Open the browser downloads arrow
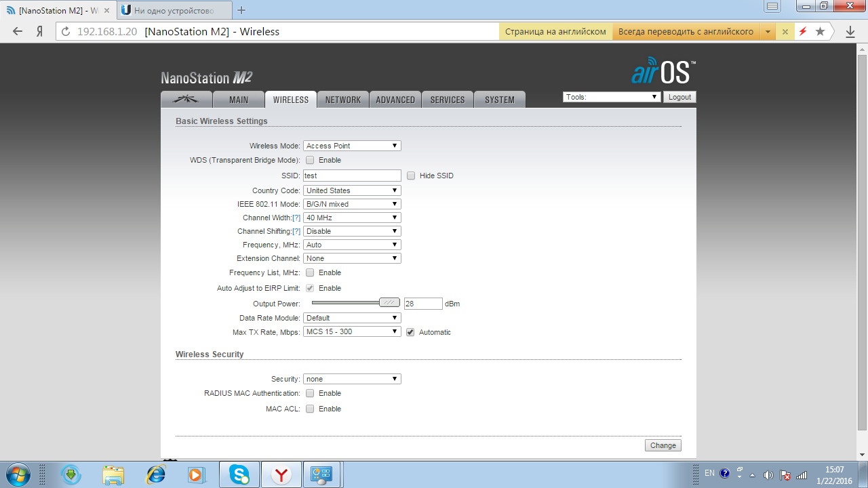Image resolution: width=868 pixels, height=488 pixels. [850, 32]
